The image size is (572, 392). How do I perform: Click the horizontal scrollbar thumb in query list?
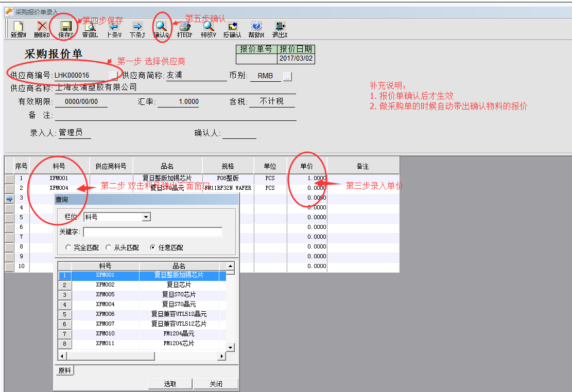tap(111, 356)
